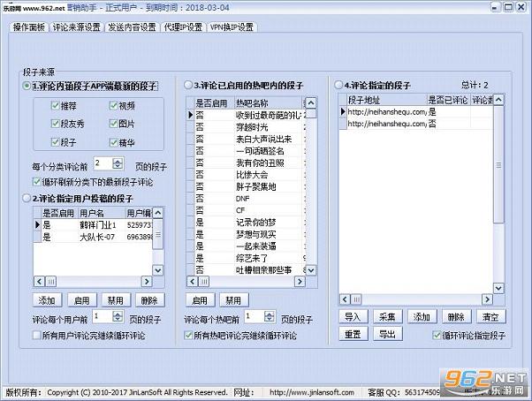Click 禁用 button under the user list
The height and width of the screenshot is (401, 532).
(116, 300)
